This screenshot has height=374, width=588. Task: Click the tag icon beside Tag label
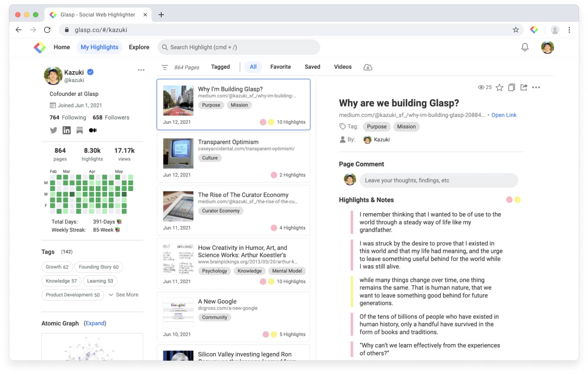(x=343, y=126)
